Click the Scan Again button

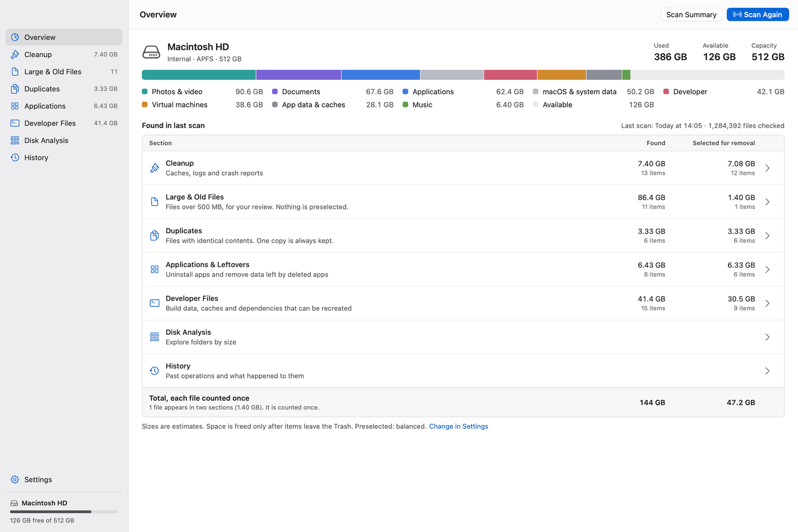point(758,14)
